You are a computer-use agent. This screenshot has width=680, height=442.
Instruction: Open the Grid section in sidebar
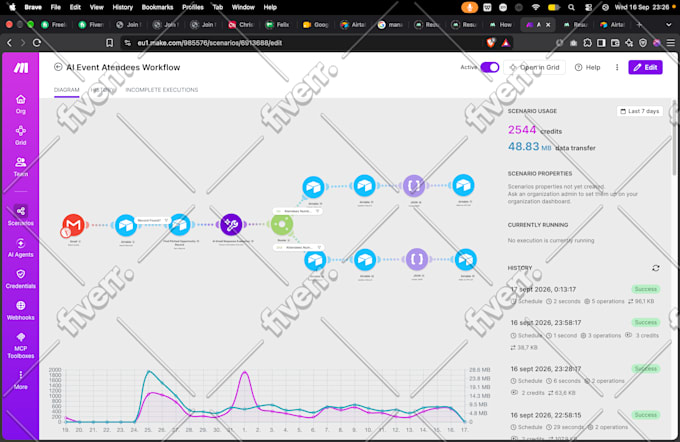pyautogui.click(x=20, y=135)
